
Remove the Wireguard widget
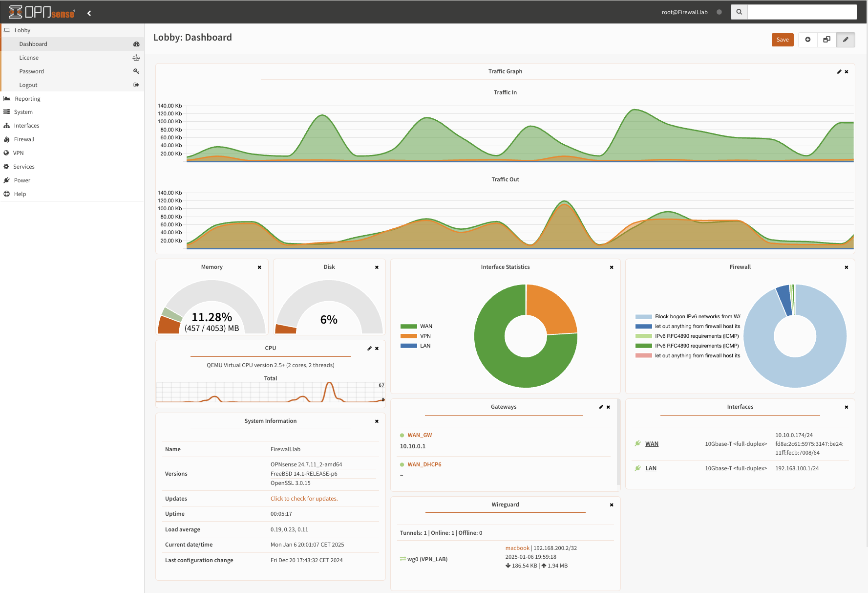pyautogui.click(x=612, y=505)
